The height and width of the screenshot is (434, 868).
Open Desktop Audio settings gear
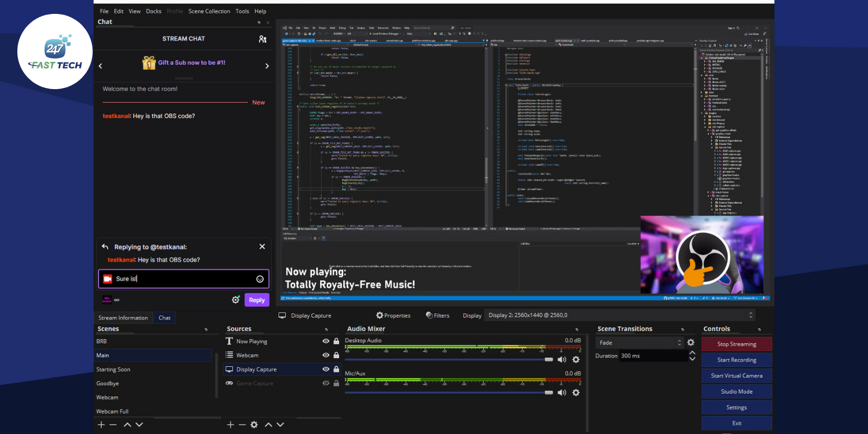[x=576, y=359]
